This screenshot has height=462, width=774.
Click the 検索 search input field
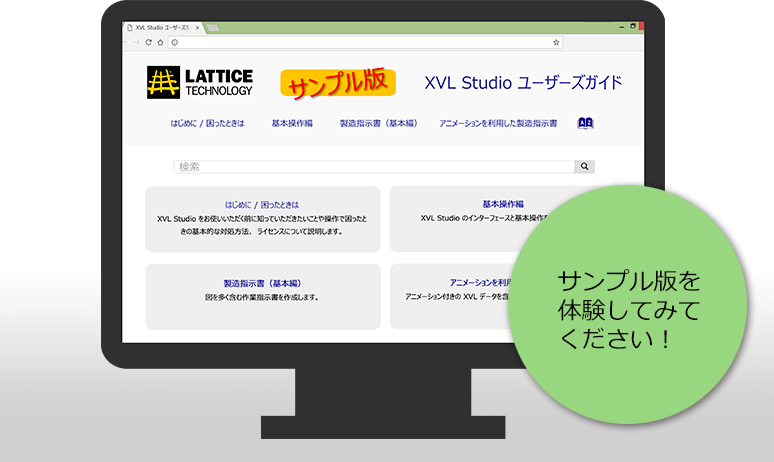(374, 167)
